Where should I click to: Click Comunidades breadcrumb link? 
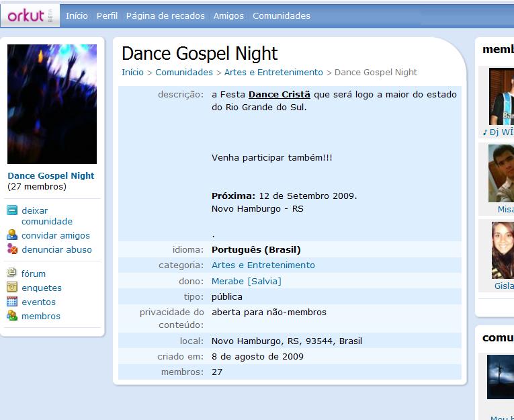pos(184,73)
